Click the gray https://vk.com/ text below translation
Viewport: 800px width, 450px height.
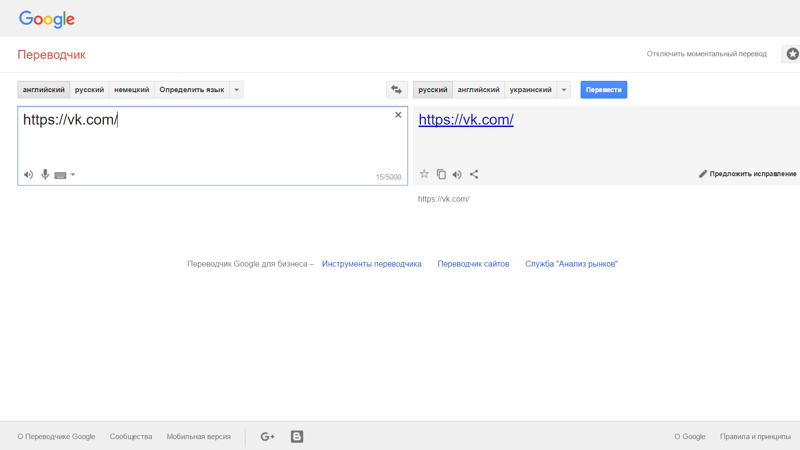pyautogui.click(x=443, y=199)
